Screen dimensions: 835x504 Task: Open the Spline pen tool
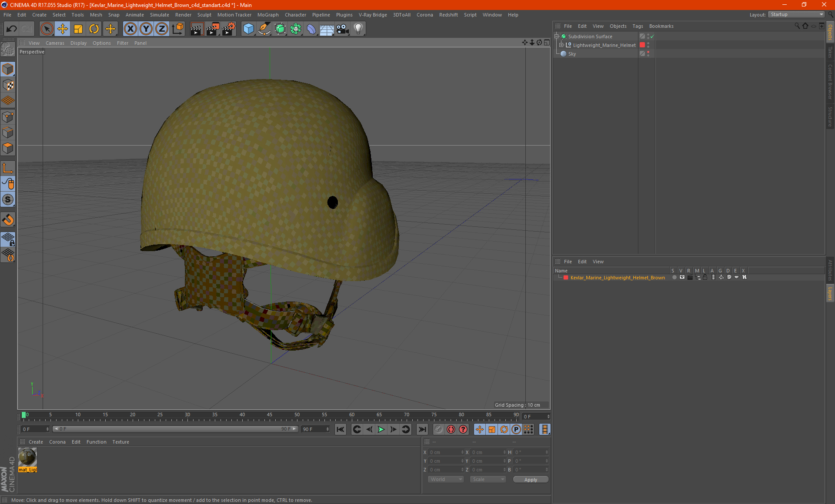tap(264, 29)
